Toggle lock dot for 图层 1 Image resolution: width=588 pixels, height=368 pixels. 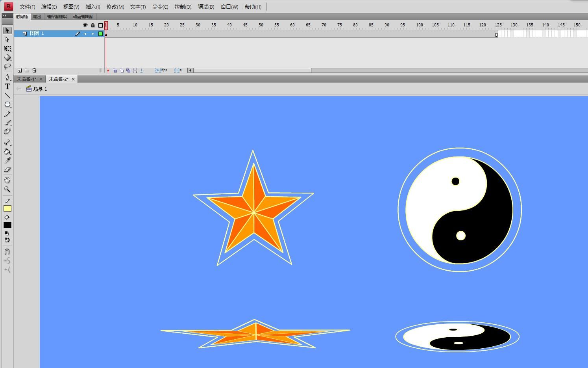tap(93, 34)
